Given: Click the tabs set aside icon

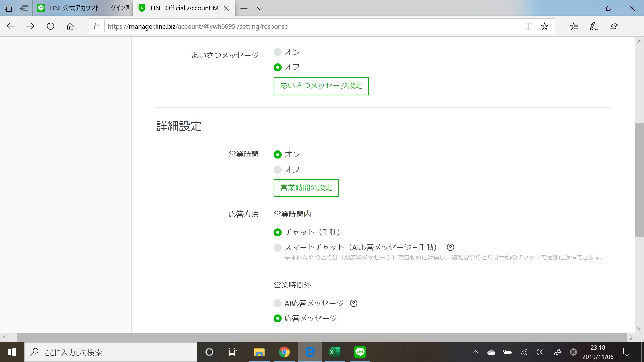Looking at the screenshot, I should (8, 8).
